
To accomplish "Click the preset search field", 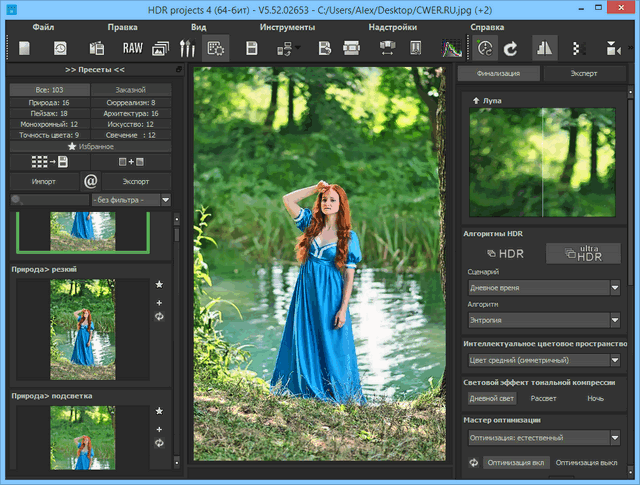I will point(49,200).
